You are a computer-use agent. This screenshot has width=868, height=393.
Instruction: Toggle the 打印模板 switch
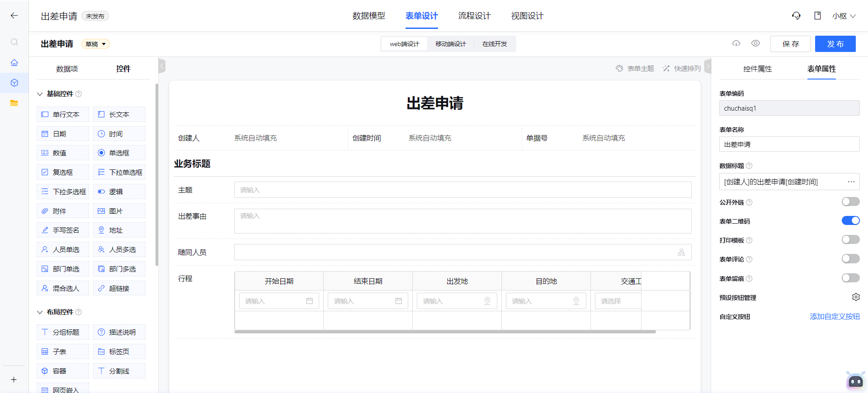(850, 239)
